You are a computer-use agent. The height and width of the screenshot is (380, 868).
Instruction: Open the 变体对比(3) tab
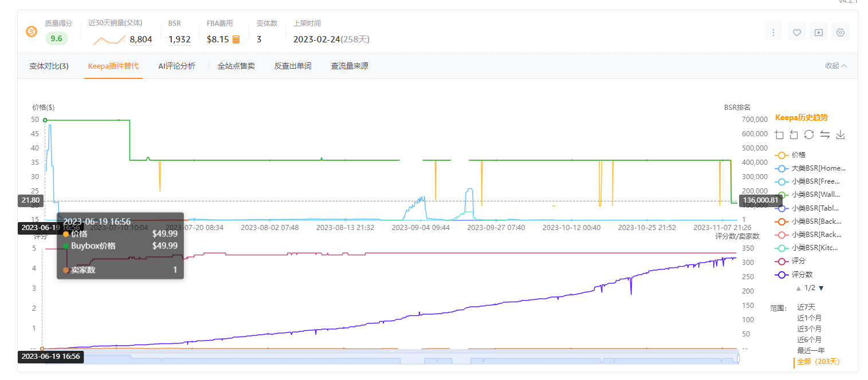49,65
